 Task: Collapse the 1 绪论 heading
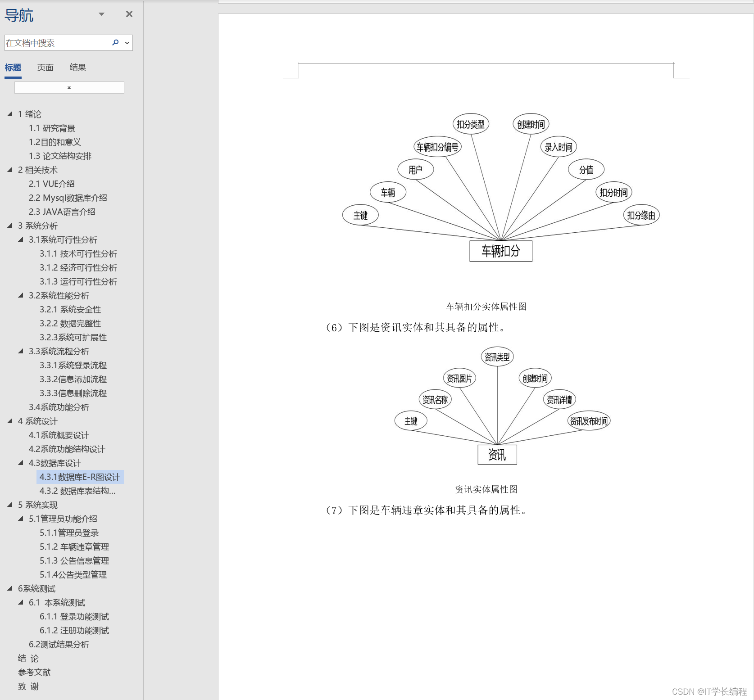10,114
